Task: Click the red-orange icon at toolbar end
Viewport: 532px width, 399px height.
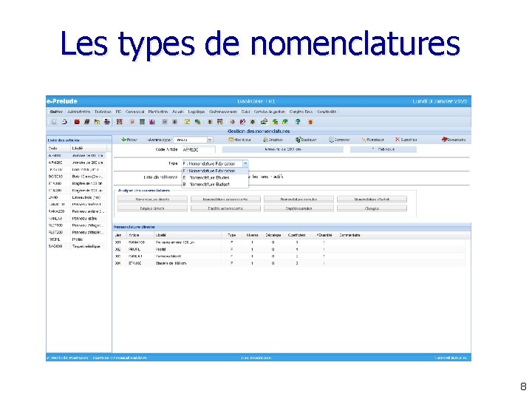Action: (310, 122)
